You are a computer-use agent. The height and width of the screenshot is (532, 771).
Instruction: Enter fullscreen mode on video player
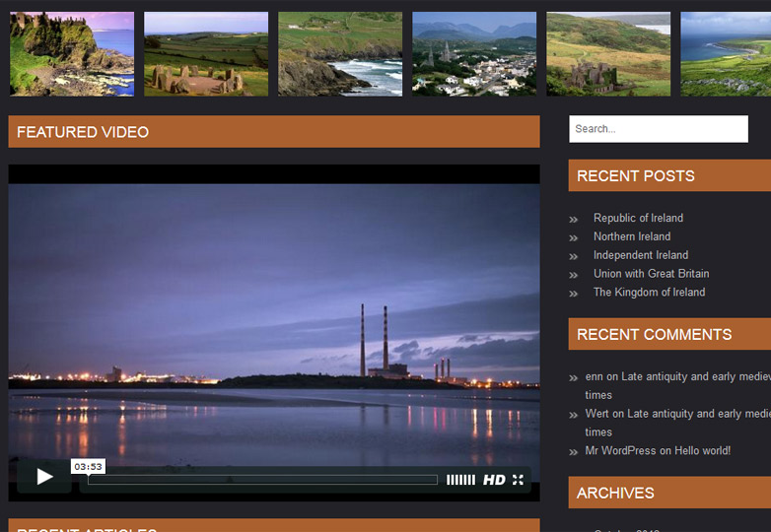click(x=518, y=480)
